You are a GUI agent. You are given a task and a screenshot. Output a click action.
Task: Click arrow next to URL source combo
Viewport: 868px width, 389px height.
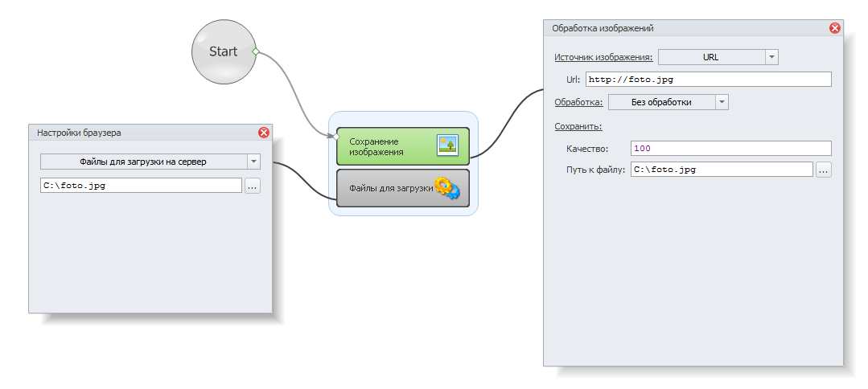(x=771, y=57)
